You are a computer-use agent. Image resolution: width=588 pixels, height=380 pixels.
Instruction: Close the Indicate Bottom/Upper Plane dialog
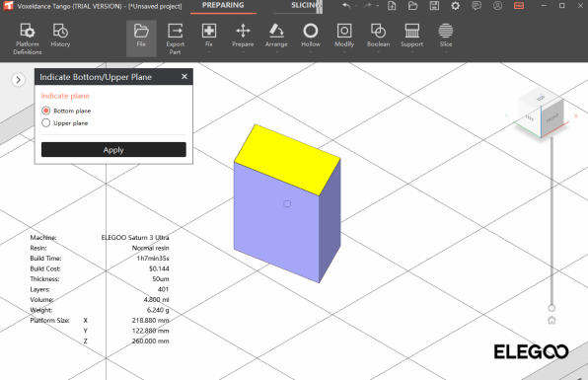coord(184,77)
